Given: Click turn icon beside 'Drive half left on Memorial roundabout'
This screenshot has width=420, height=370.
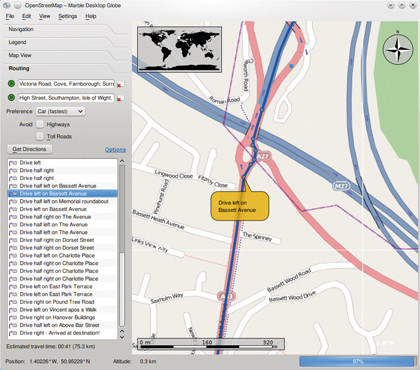Looking at the screenshot, I should [x=13, y=202].
